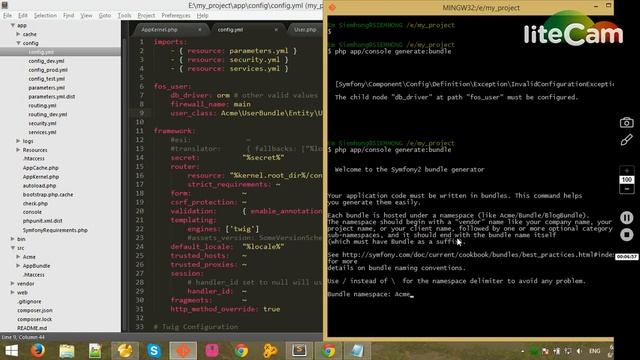Open config_dev.yml in the sidebar
640x360 pixels.
coord(46,61)
